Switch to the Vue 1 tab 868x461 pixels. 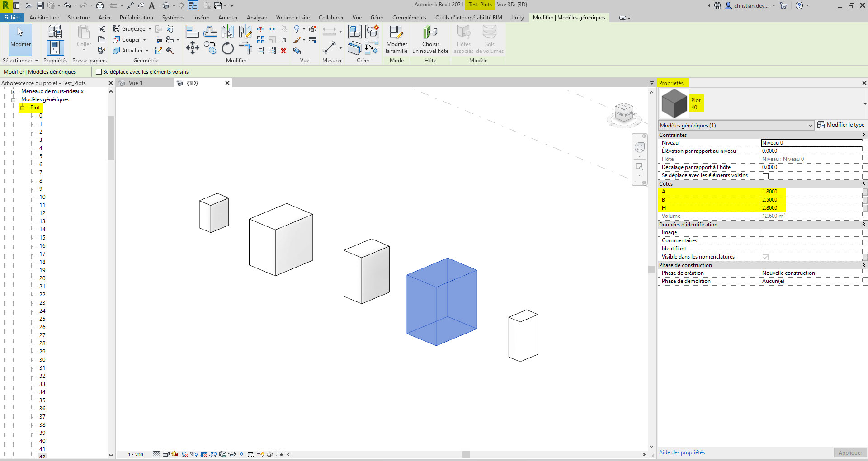tap(136, 83)
